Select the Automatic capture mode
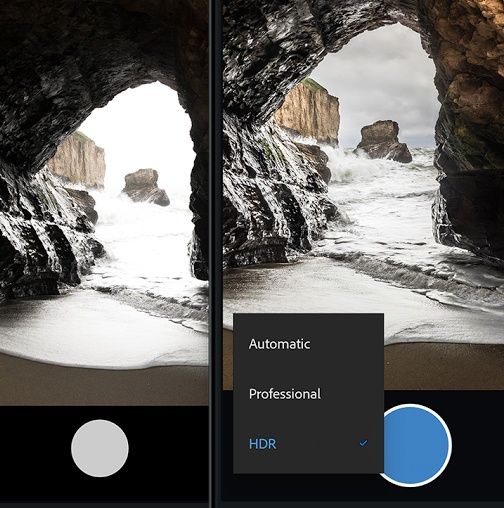Image resolution: width=504 pixels, height=508 pixels. tap(308, 344)
